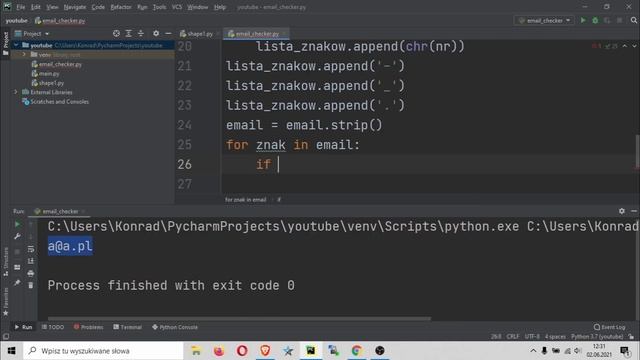Image resolution: width=640 pixels, height=360 pixels.
Task: Toggle tool window bars icon bottom-left corner
Action: tap(6, 337)
